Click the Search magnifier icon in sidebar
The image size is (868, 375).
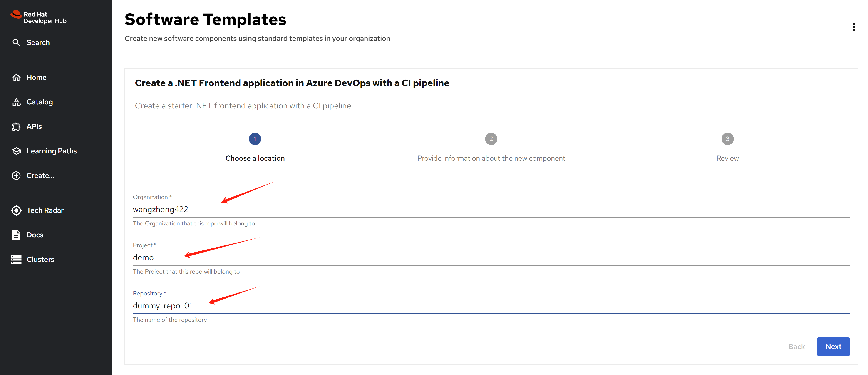coord(16,42)
